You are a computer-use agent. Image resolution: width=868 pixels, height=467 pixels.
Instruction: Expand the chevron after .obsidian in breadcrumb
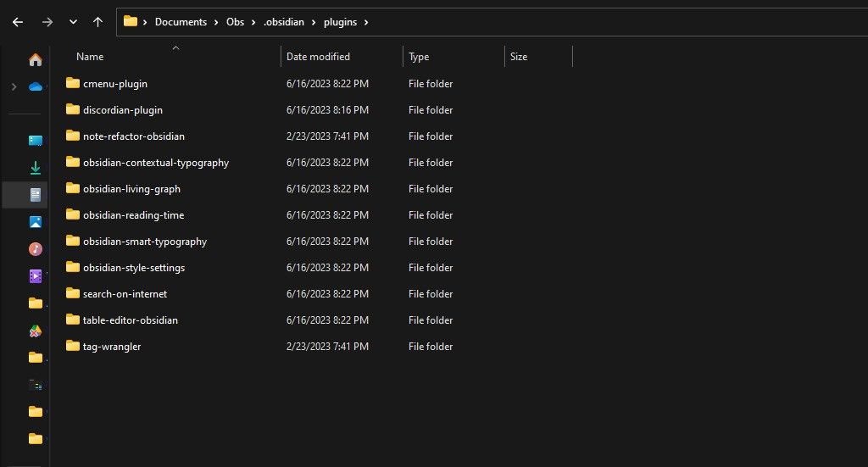[x=314, y=22]
